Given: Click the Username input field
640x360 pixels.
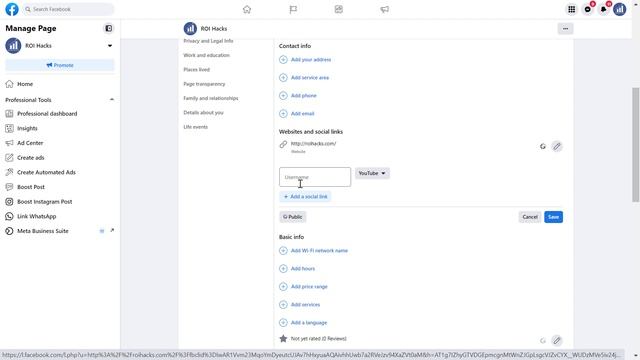Looking at the screenshot, I should pyautogui.click(x=315, y=177).
